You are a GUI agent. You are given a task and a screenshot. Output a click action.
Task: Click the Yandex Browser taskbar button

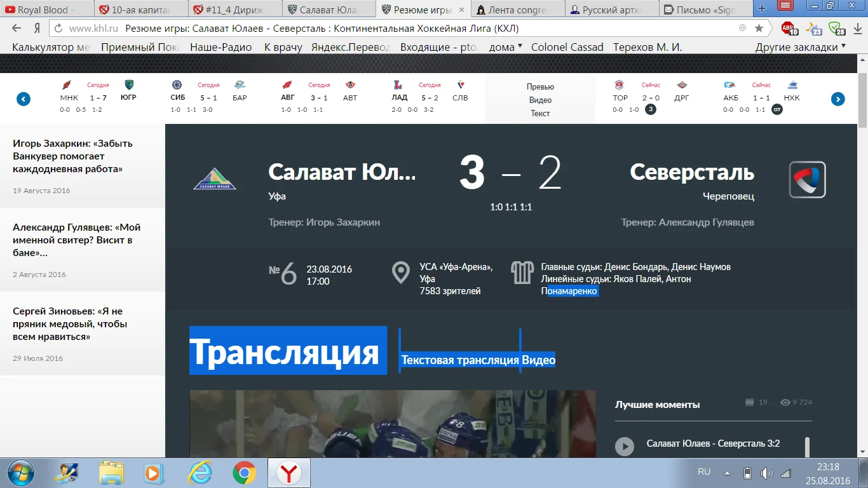coord(288,473)
